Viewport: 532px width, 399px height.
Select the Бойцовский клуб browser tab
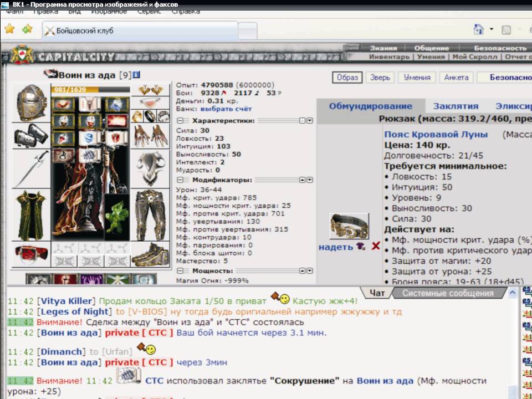point(140,31)
